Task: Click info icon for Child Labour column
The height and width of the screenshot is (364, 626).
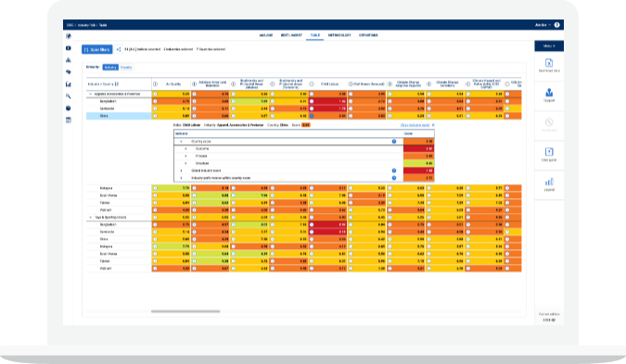Action: pos(312,84)
